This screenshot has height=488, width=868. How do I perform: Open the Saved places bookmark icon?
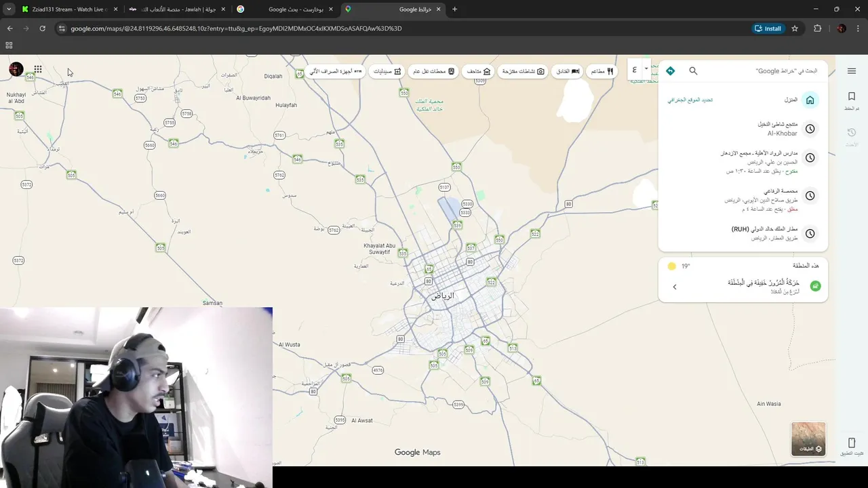click(x=852, y=97)
